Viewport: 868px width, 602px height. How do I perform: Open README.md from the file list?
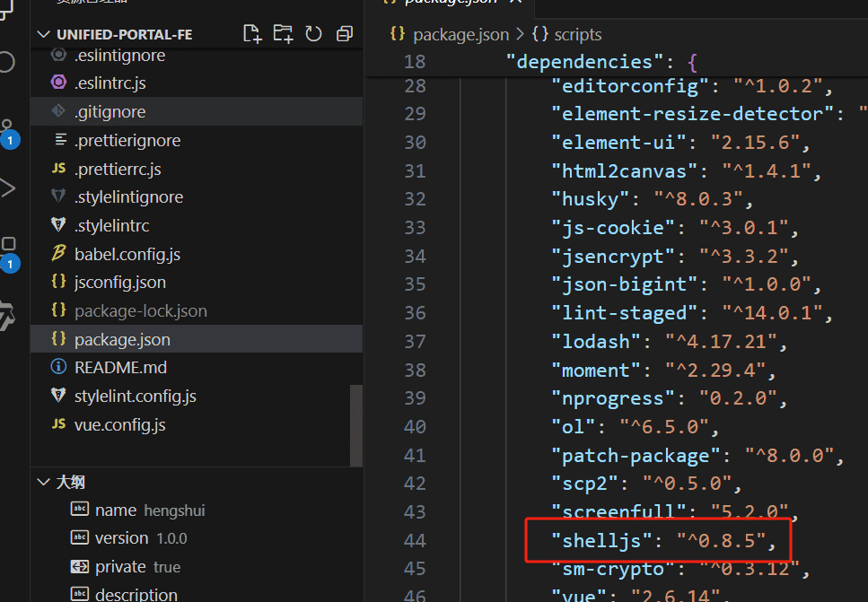click(120, 367)
